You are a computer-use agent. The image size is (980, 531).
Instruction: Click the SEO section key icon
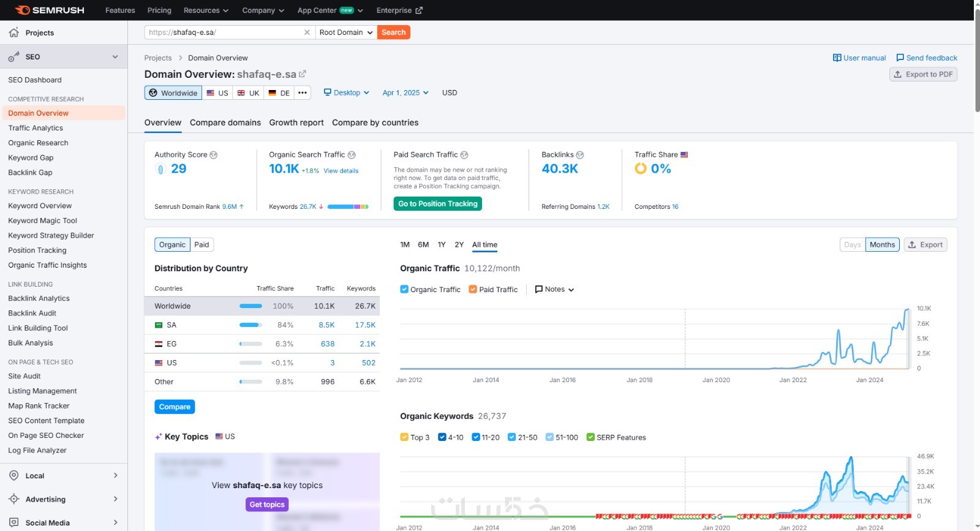[13, 57]
